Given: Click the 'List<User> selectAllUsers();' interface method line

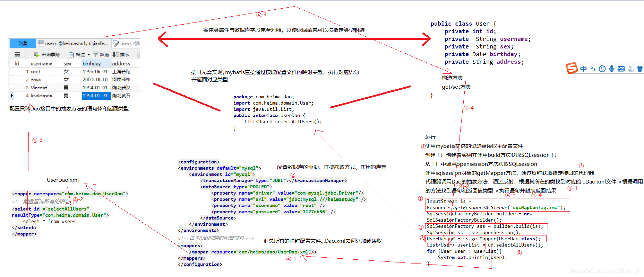Looking at the screenshot, I should coord(283,122).
